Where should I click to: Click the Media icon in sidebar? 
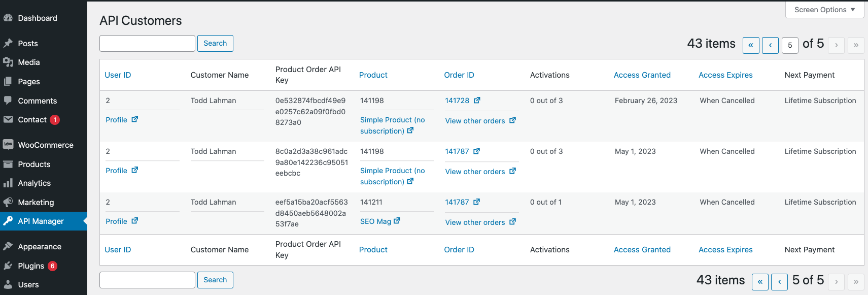(8, 62)
